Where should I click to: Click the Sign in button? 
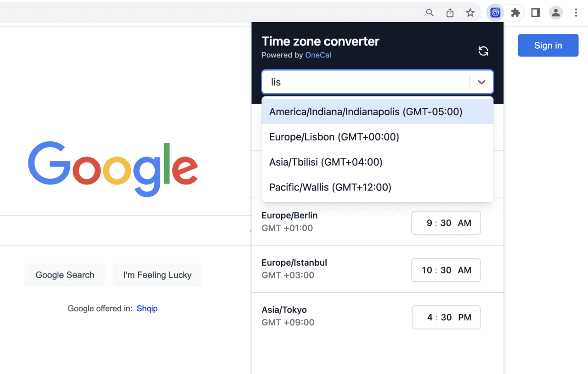point(548,45)
